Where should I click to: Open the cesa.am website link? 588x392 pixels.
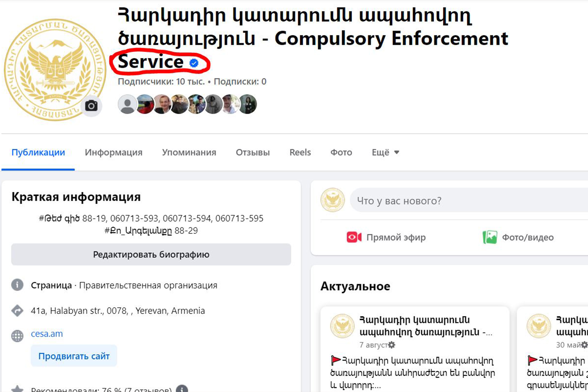click(x=47, y=334)
